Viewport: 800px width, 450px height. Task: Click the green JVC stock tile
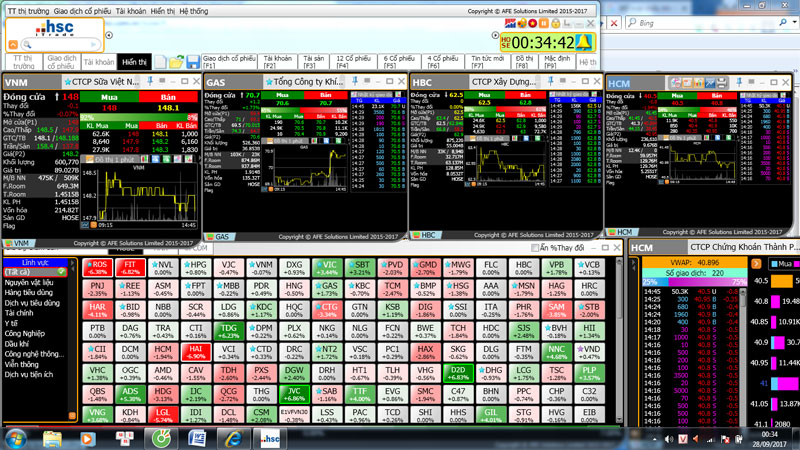(x=294, y=394)
